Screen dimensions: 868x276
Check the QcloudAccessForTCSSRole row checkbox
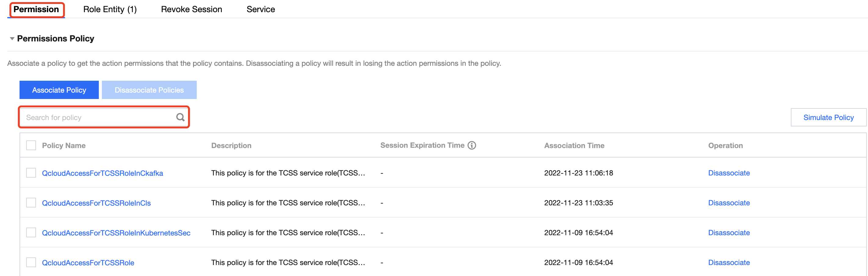[31, 262]
